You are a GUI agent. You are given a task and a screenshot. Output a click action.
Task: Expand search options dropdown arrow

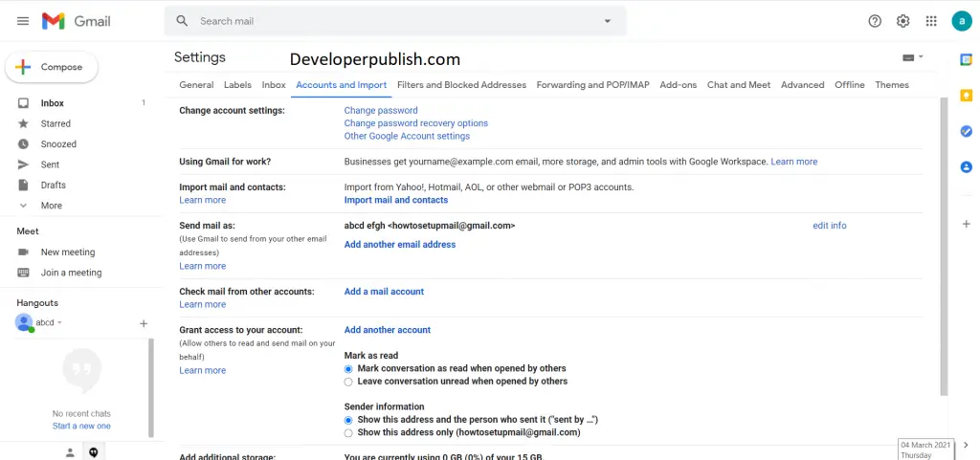pyautogui.click(x=607, y=21)
